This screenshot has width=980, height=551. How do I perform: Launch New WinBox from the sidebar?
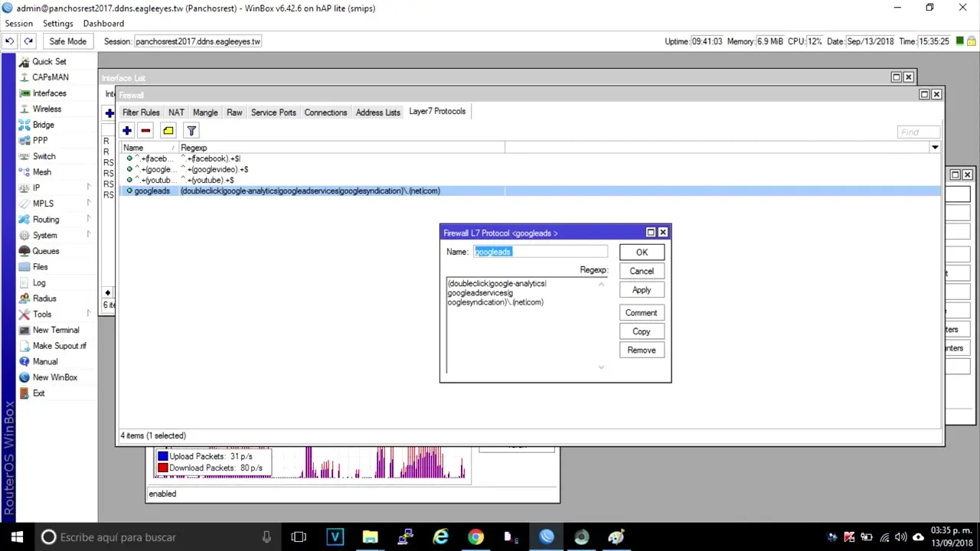click(x=55, y=377)
